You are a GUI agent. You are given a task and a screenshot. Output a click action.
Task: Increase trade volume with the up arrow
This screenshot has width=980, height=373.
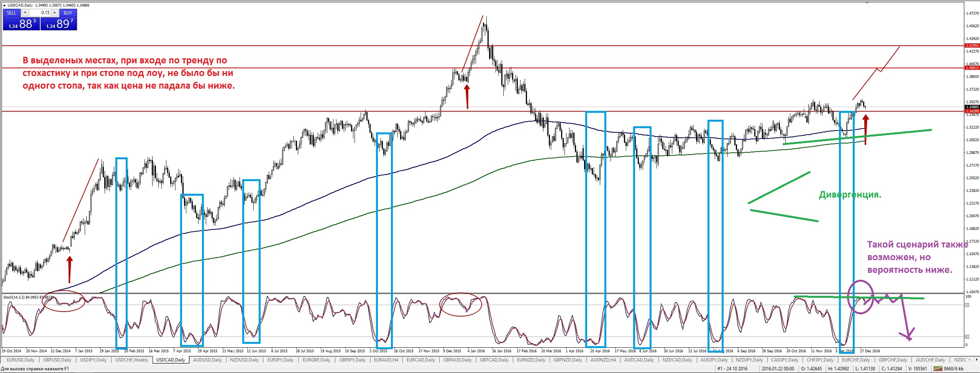click(55, 13)
